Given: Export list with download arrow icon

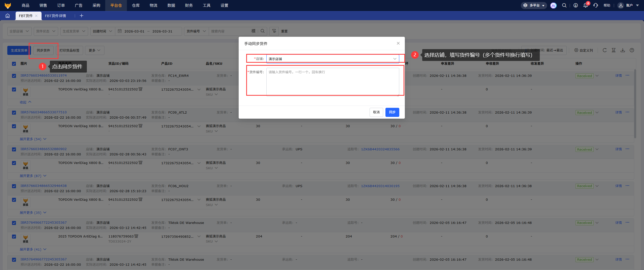Looking at the screenshot, I should (x=623, y=50).
